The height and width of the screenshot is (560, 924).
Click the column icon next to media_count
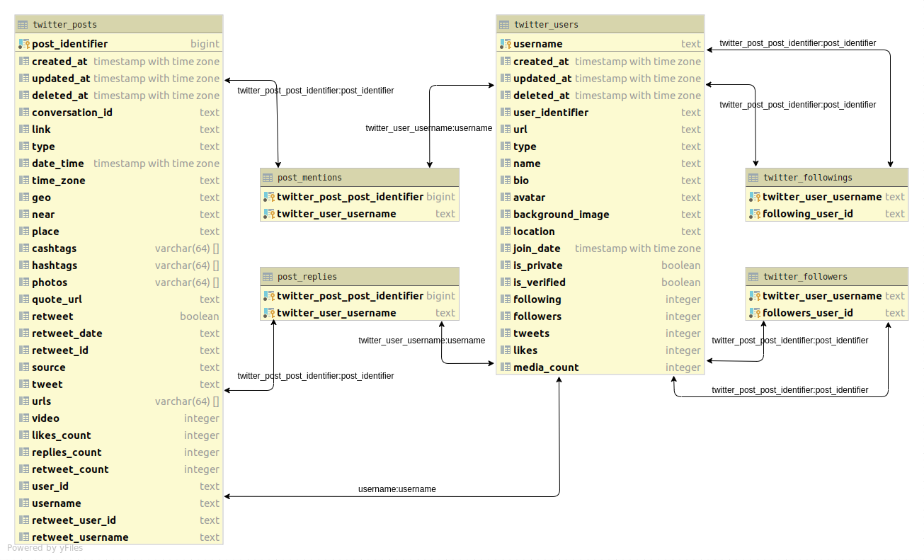(x=506, y=367)
